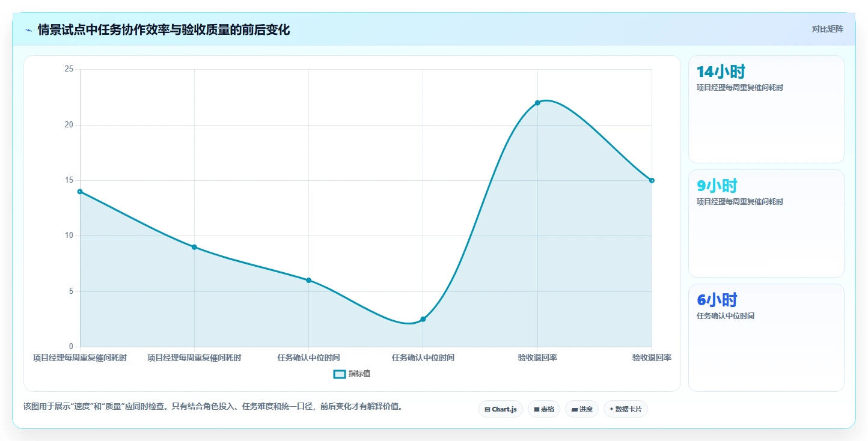This screenshot has height=441, width=868.
Task: Click the y-axis label 20
Action: tap(69, 125)
